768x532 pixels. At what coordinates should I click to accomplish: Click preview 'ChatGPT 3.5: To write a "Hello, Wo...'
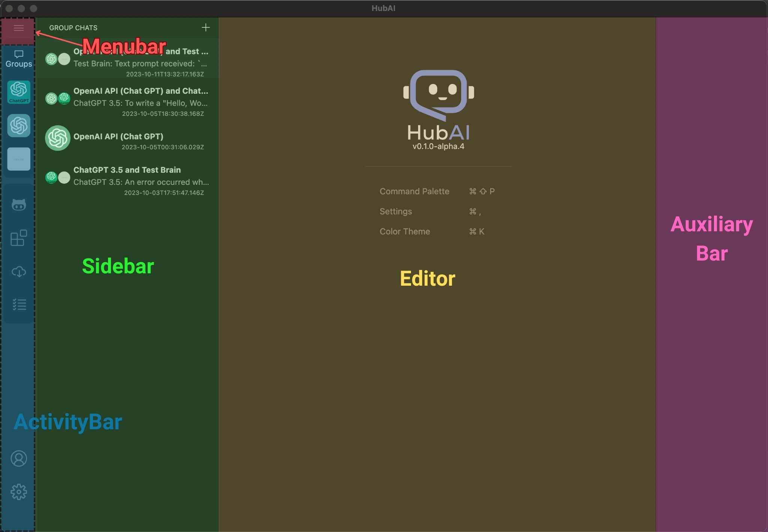pyautogui.click(x=140, y=103)
